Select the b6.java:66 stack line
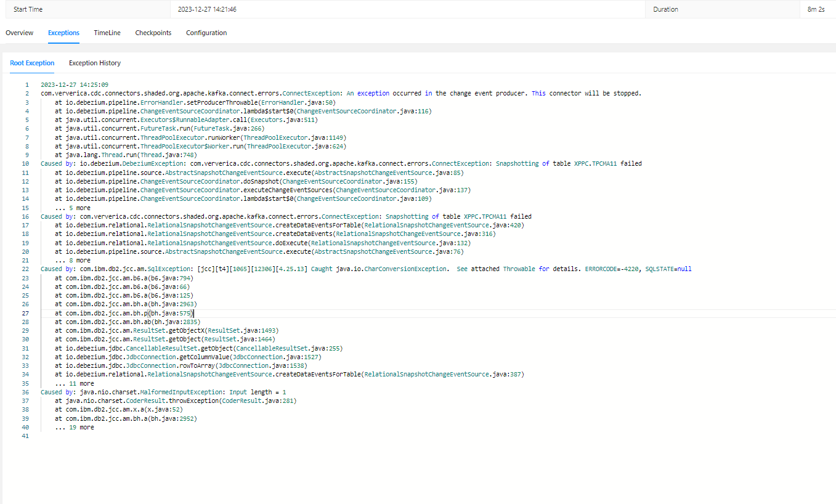The width and height of the screenshot is (836, 504). point(122,287)
